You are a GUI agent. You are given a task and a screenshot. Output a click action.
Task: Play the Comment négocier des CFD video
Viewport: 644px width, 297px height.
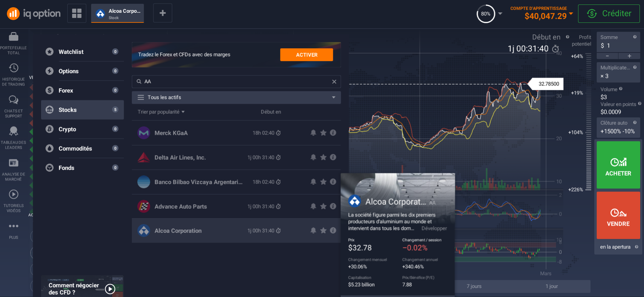[x=110, y=289]
